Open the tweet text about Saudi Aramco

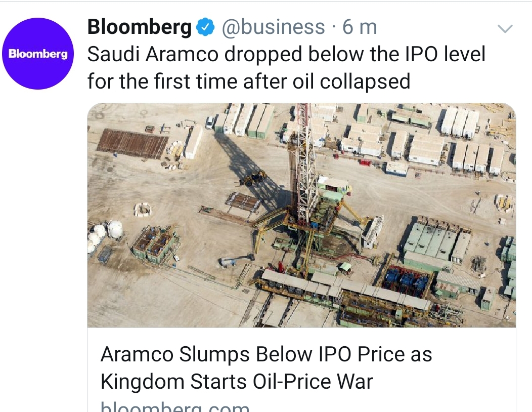point(286,68)
